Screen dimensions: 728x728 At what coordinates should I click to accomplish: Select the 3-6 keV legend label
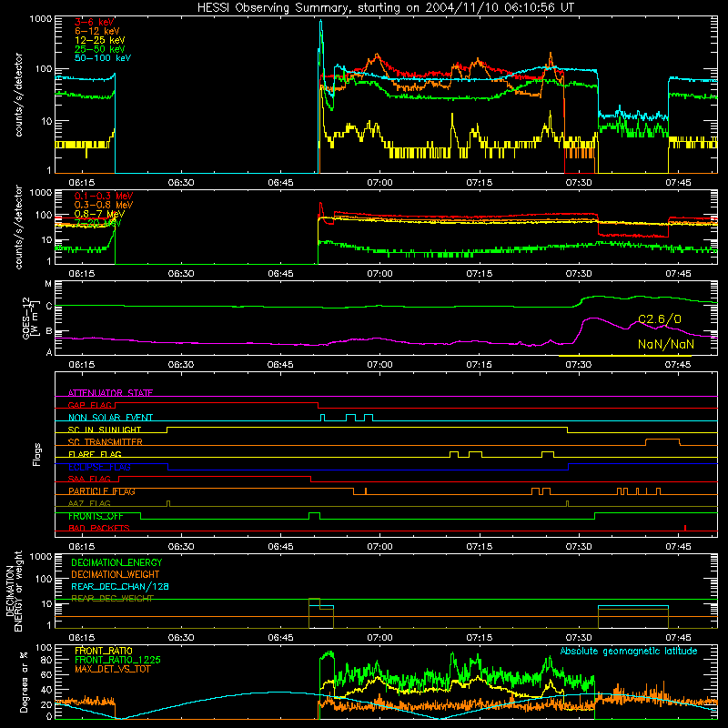[95, 22]
